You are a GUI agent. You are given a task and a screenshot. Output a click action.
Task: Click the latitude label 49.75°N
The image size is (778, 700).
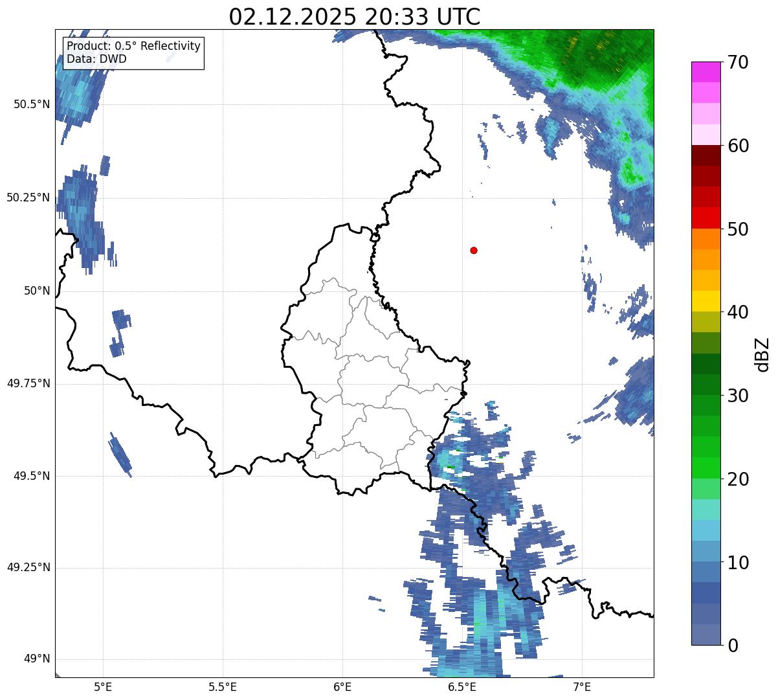(28, 383)
